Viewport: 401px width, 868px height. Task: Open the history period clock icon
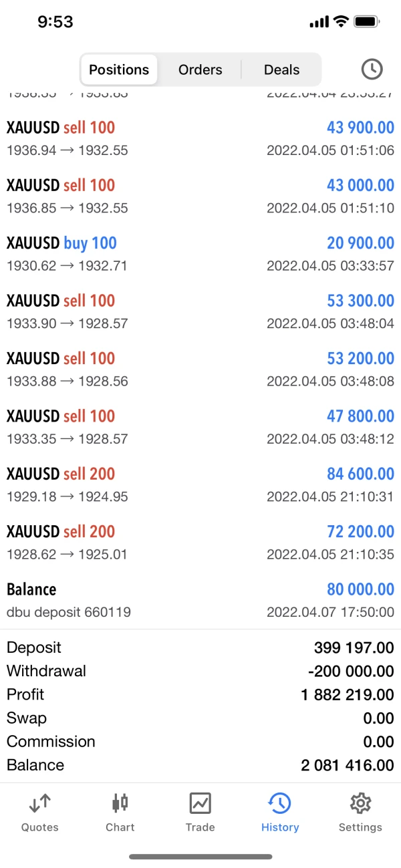coord(372,69)
